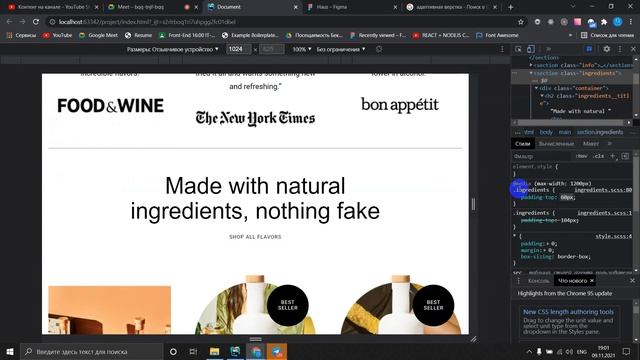Reload the page with the refresh button
The width and height of the screenshot is (640, 360).
pyautogui.click(x=36, y=22)
